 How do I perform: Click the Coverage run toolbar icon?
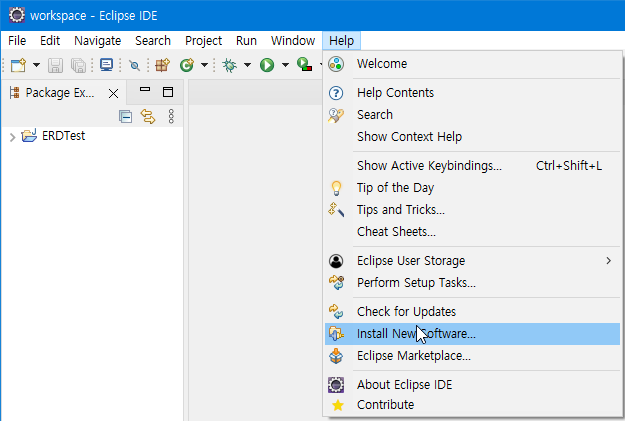tap(304, 65)
